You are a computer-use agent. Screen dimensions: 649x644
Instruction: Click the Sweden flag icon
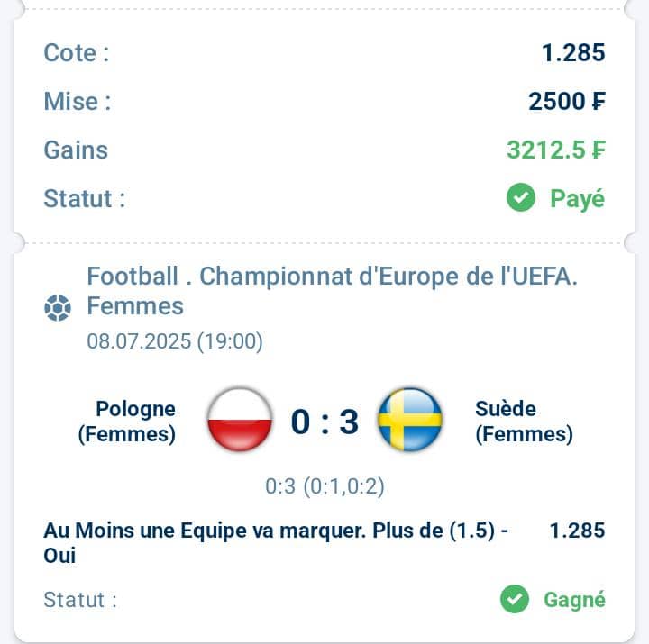410,420
